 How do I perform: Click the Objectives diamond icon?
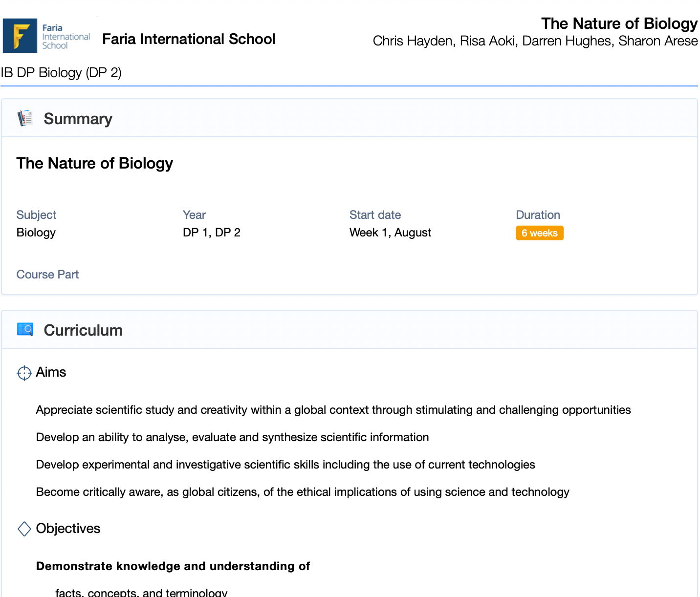(24, 529)
